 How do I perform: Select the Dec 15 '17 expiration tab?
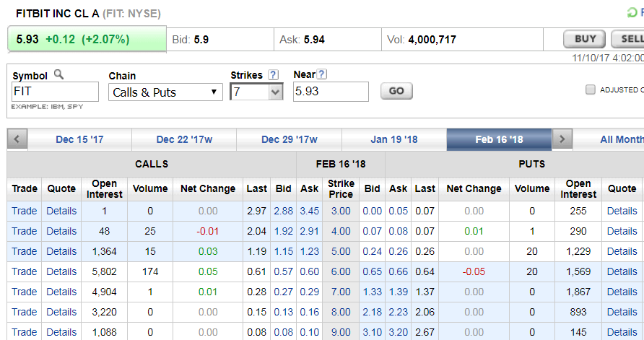coord(79,139)
